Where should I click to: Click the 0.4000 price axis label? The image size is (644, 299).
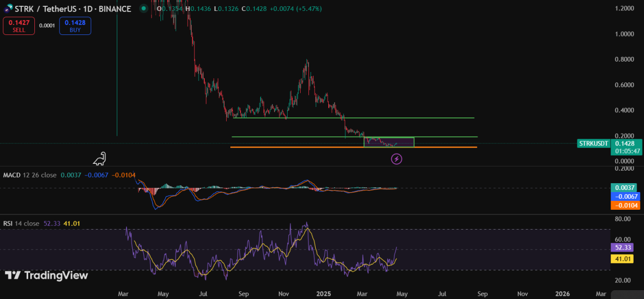tap(625, 111)
